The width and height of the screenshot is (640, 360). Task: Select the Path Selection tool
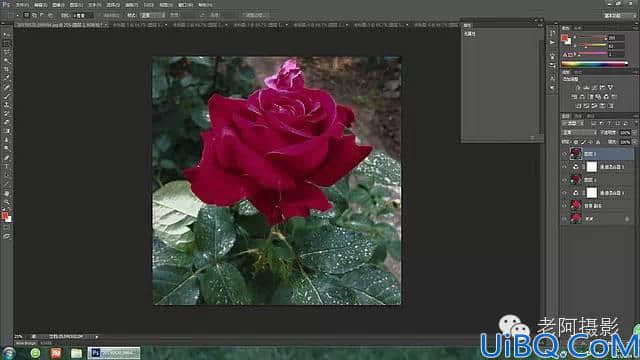click(x=6, y=175)
